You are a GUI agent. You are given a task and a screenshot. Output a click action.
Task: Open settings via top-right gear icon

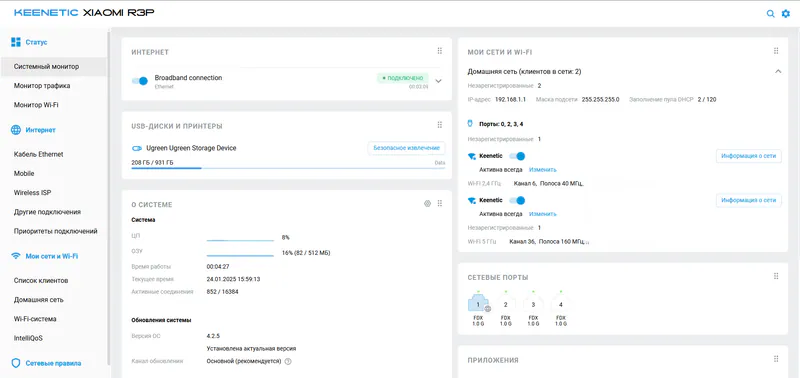786,14
